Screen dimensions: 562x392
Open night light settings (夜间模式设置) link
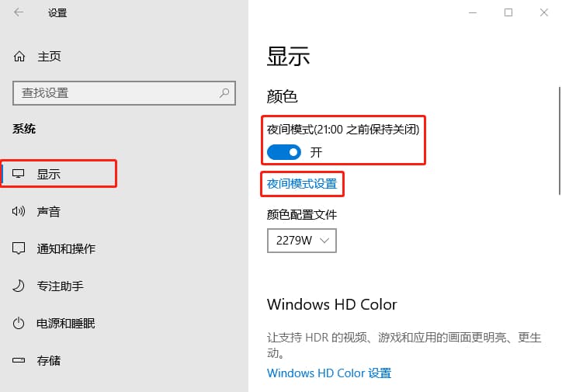[x=302, y=184]
